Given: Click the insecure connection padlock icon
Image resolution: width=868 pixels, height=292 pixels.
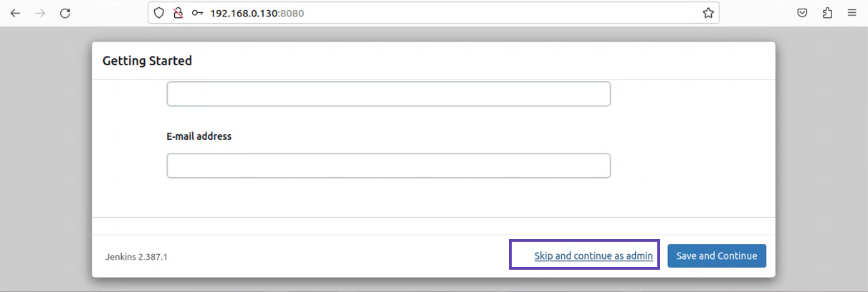Looking at the screenshot, I should (x=178, y=13).
